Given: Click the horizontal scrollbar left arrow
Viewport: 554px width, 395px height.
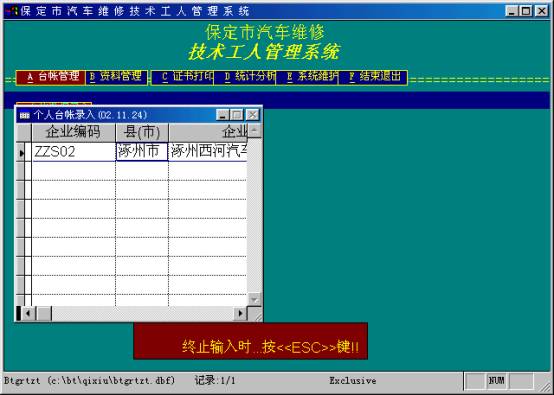Looking at the screenshot, I should [28, 313].
